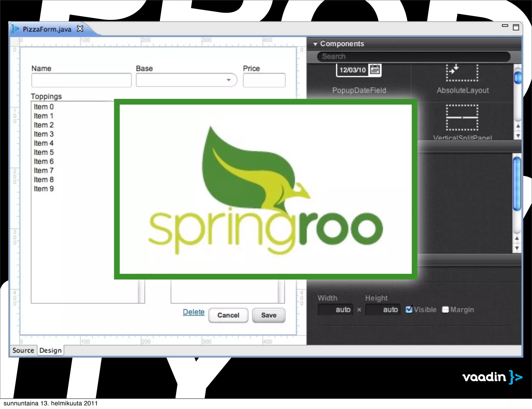This screenshot has width=532, height=409.
Task: Collapse the Components panel
Action: point(315,44)
